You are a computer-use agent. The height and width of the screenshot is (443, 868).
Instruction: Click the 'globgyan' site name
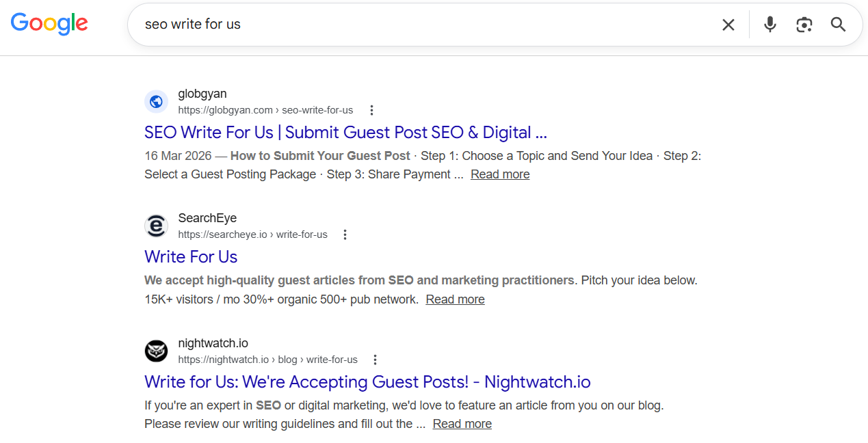[x=202, y=94]
